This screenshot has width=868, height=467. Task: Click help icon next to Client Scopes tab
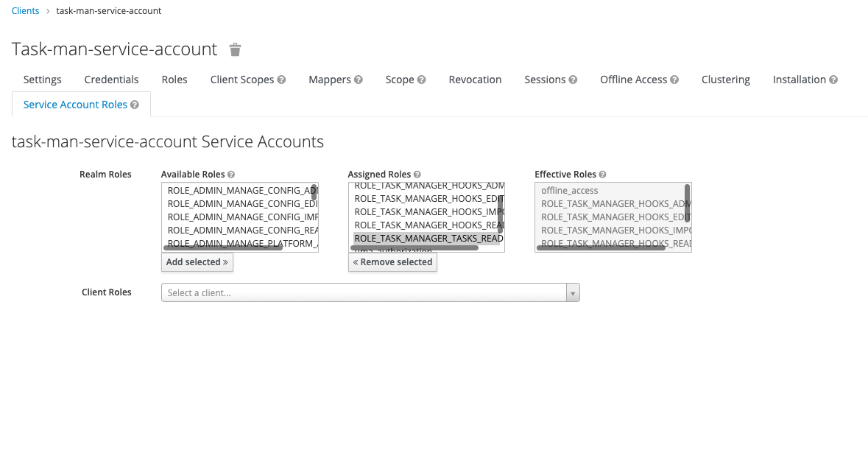(x=281, y=80)
